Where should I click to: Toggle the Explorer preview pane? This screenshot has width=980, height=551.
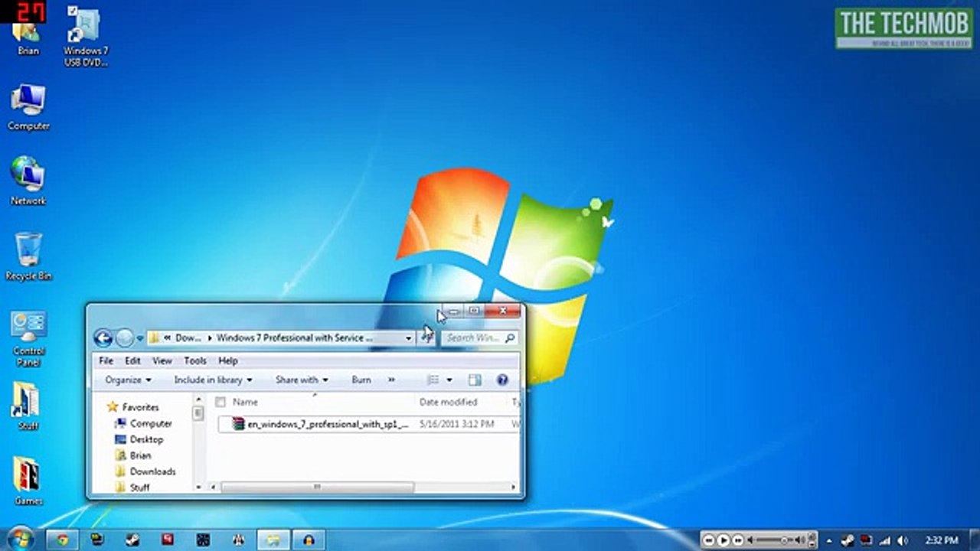pos(475,380)
